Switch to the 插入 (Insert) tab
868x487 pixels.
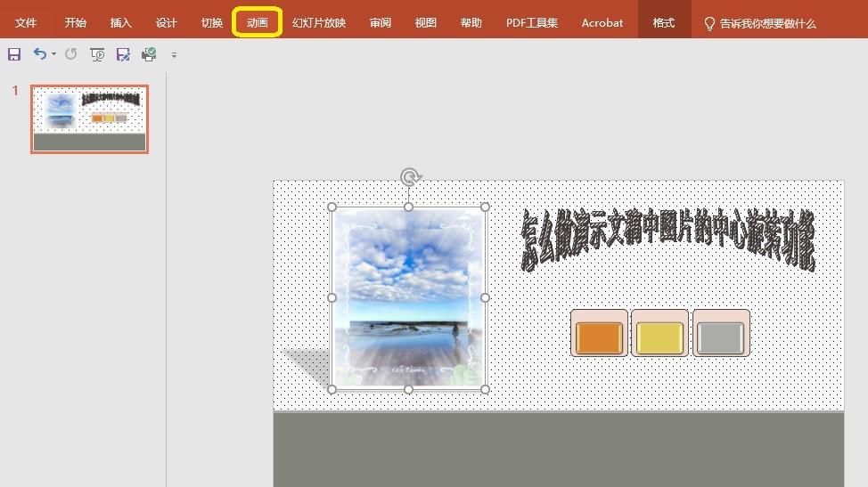click(x=120, y=23)
